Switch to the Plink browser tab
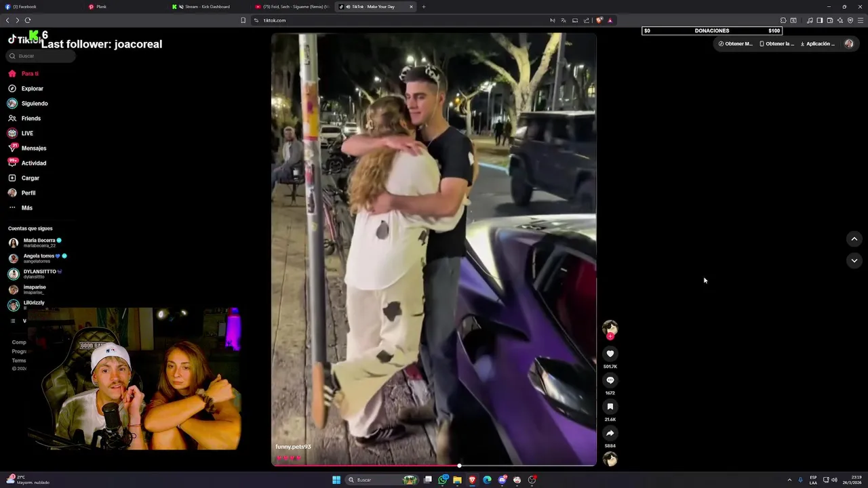The height and width of the screenshot is (488, 868). (125, 7)
